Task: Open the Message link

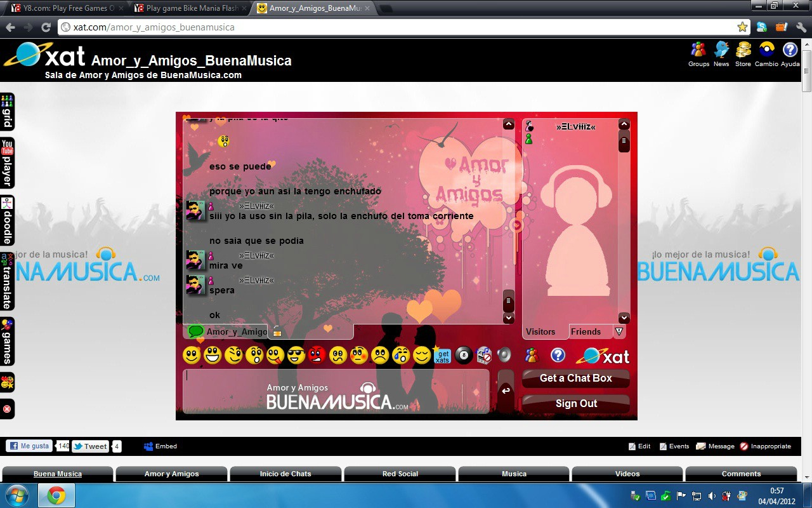Action: pos(715,446)
